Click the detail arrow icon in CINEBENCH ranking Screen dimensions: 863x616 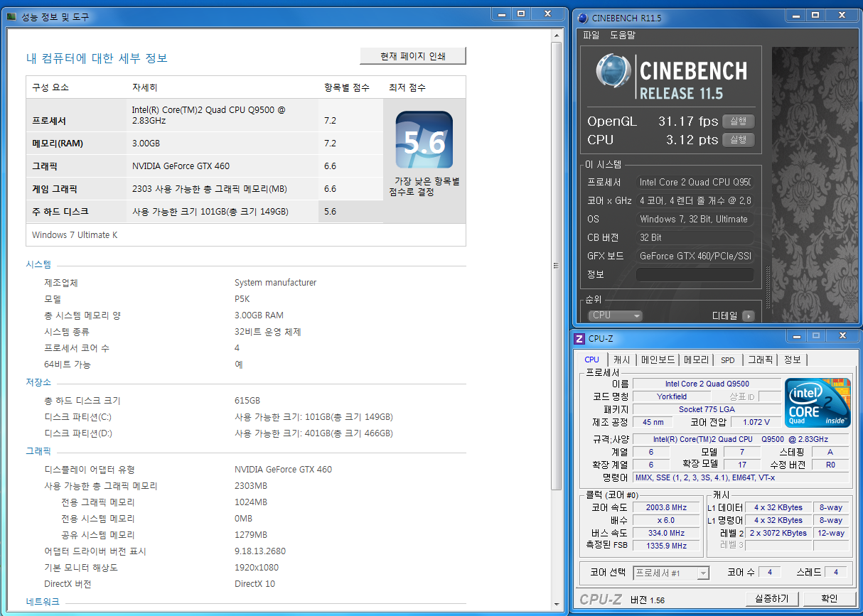coord(748,315)
